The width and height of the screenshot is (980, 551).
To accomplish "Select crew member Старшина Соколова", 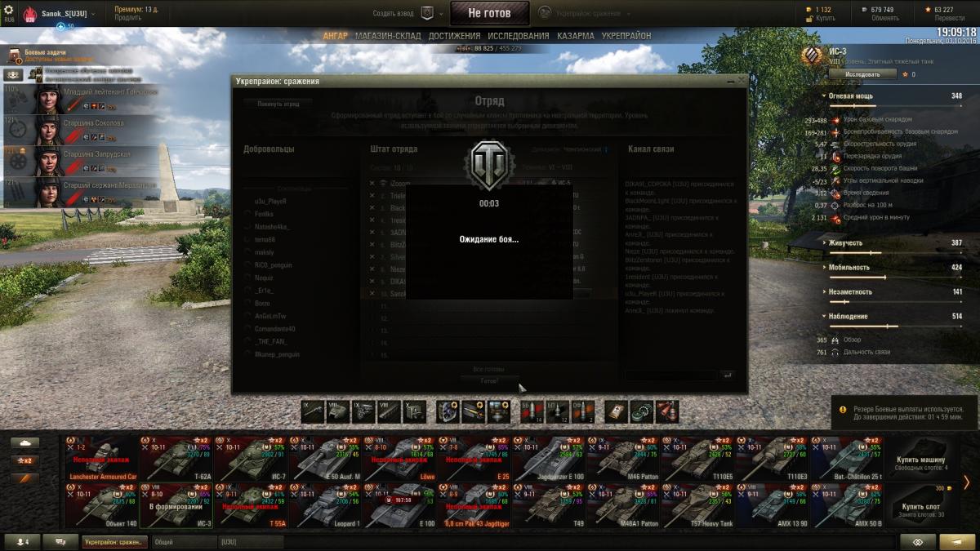I will coord(78,130).
